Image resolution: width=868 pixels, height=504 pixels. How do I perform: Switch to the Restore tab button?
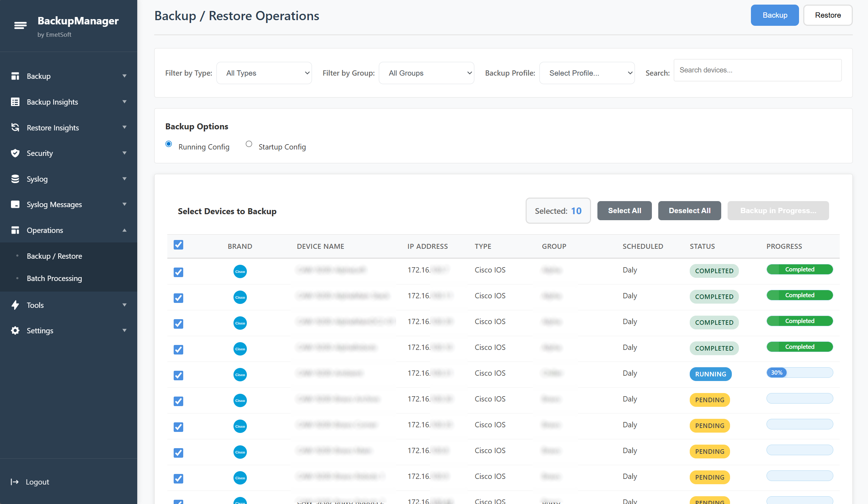(828, 15)
